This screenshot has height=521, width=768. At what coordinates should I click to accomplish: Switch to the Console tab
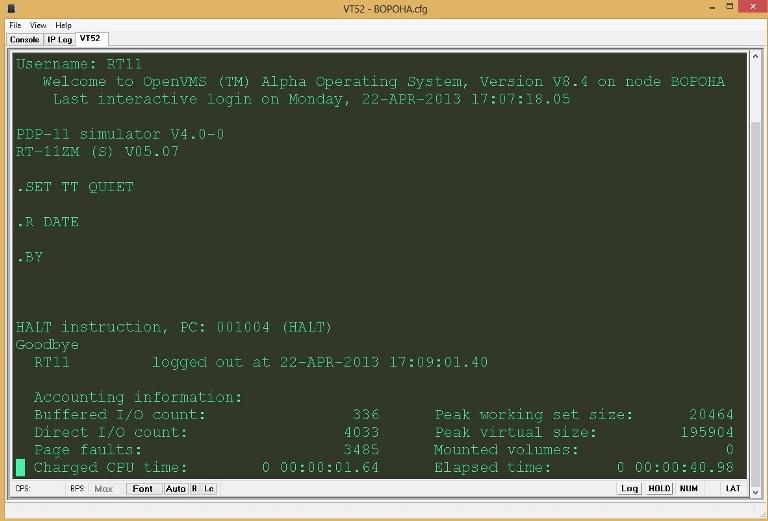click(x=24, y=39)
